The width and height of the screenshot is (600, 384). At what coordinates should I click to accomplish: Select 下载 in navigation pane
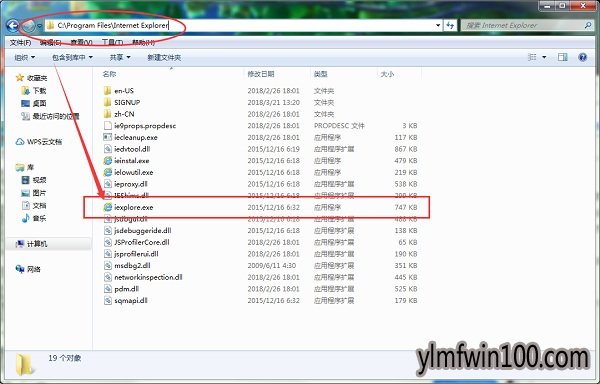34,91
